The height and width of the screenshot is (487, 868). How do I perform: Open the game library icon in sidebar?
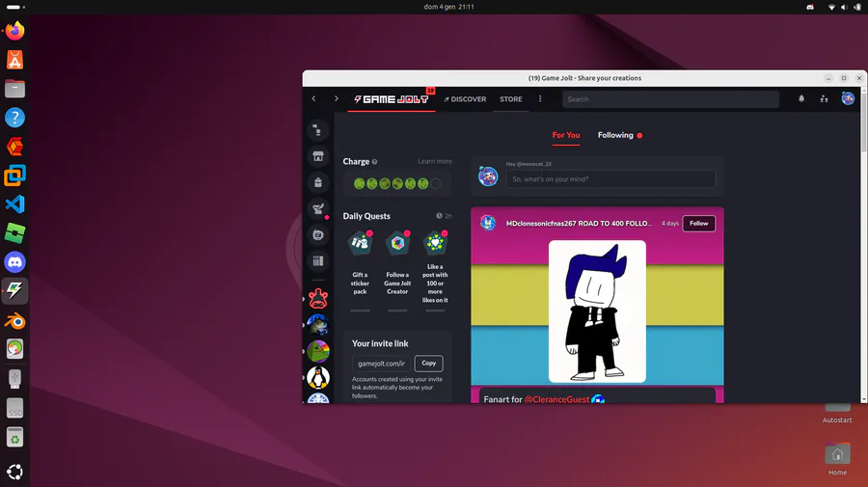tap(318, 260)
